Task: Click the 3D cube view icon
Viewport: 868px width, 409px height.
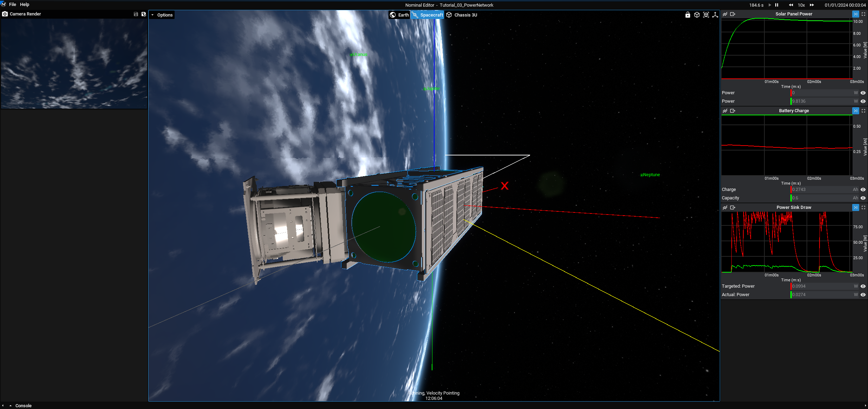Action: [x=697, y=15]
